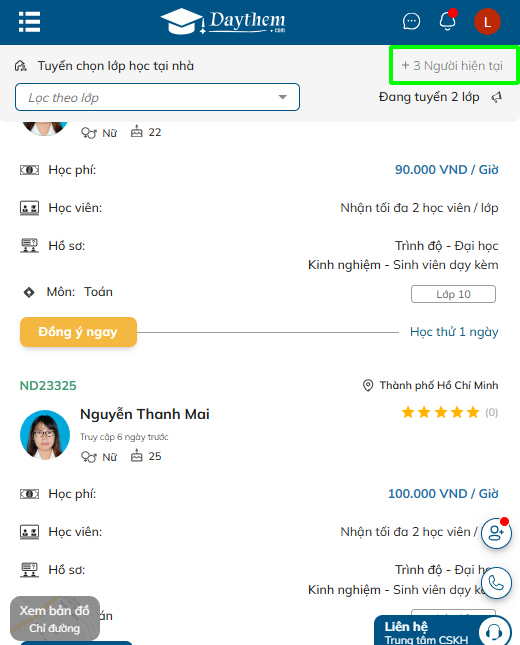Open "Học thử 1 ngày" link
520x645 pixels.
tap(454, 332)
